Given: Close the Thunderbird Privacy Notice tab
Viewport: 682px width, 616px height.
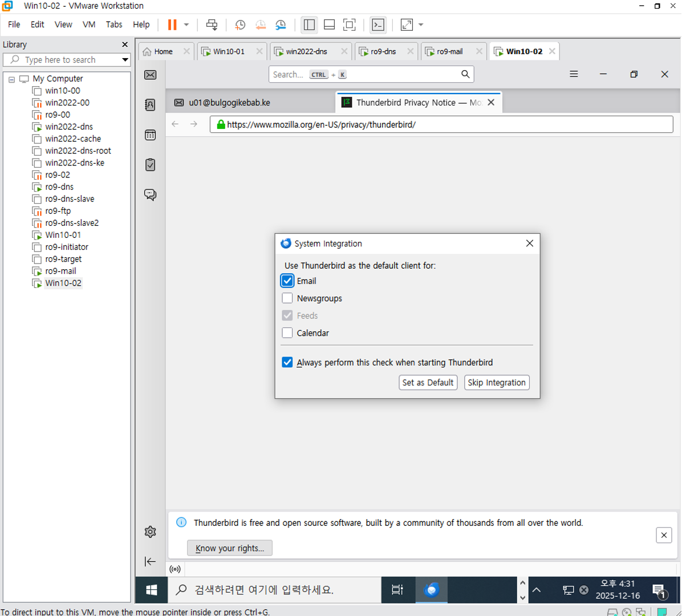Looking at the screenshot, I should tap(491, 103).
